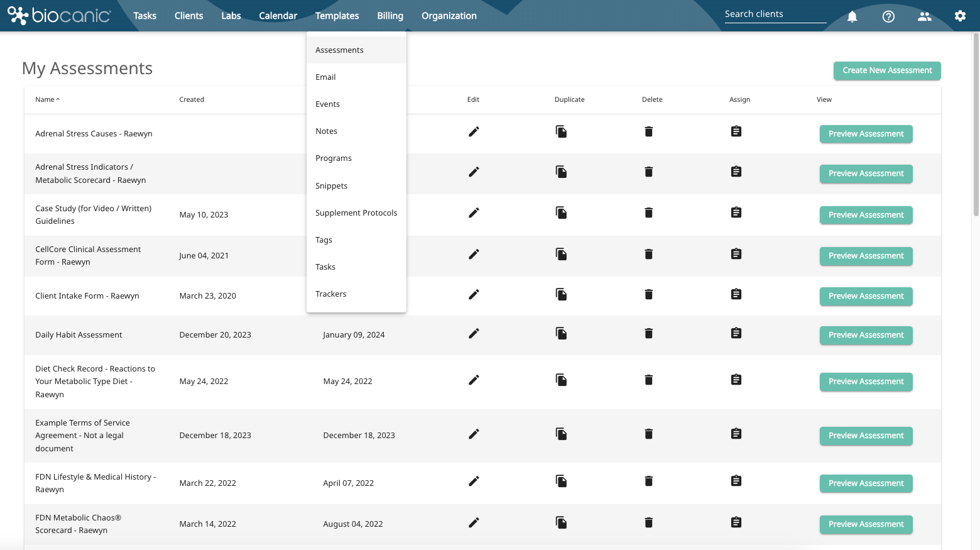Select Snippets from the open dropdown
980x550 pixels.
331,185
